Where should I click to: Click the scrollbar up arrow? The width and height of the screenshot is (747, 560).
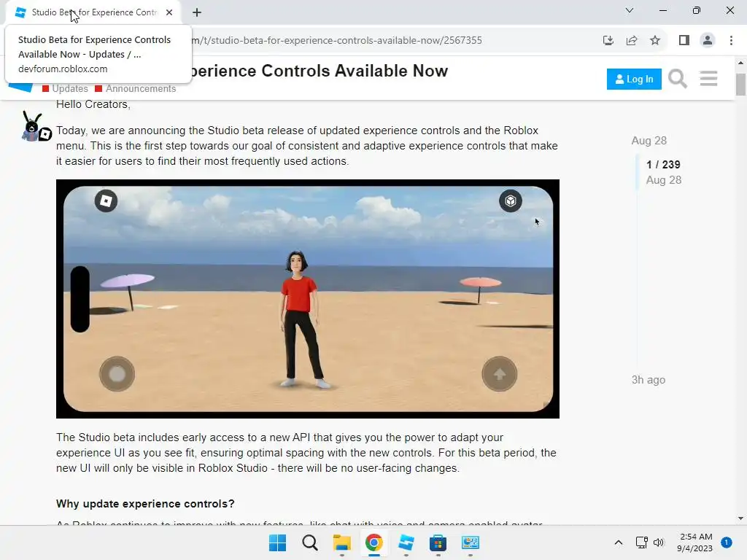pyautogui.click(x=740, y=63)
